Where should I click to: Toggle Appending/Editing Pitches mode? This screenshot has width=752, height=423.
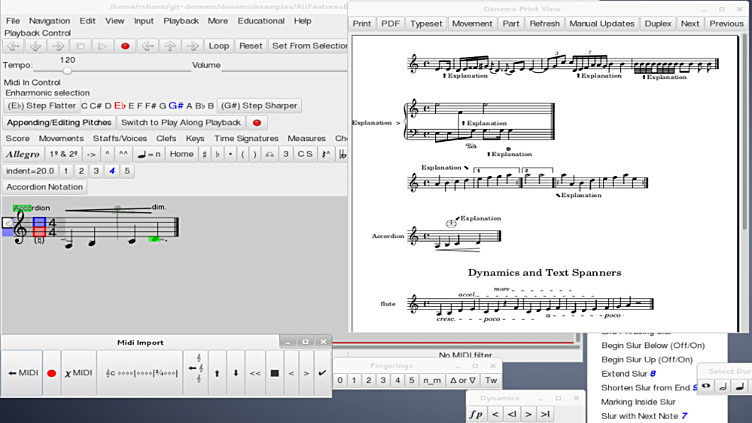coord(59,122)
